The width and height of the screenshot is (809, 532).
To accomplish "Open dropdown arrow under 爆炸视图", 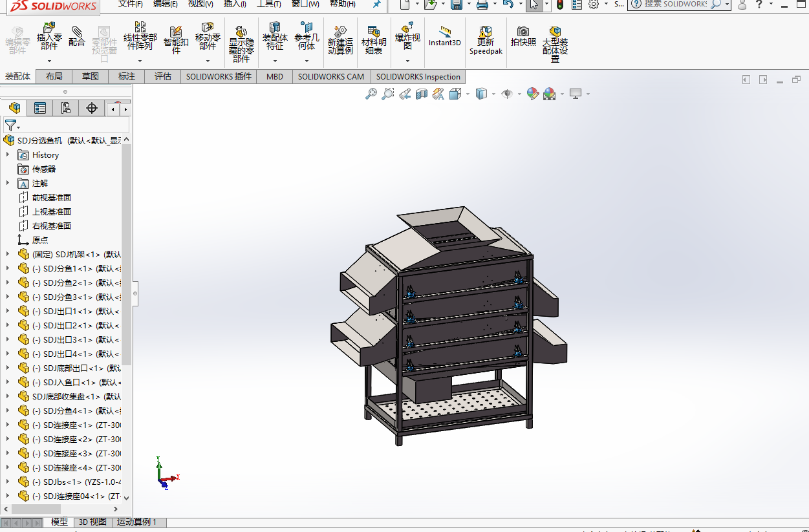I will (407, 61).
